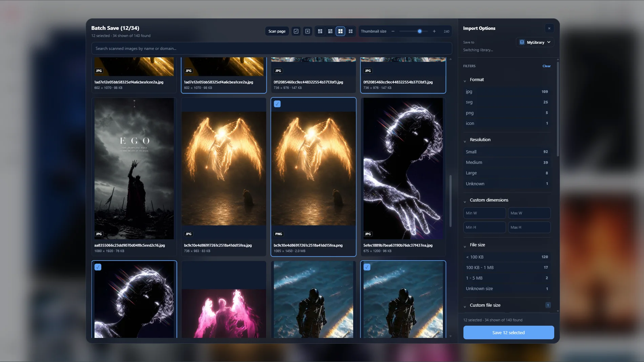Switch to masonry layout with tall left tile

[320, 31]
